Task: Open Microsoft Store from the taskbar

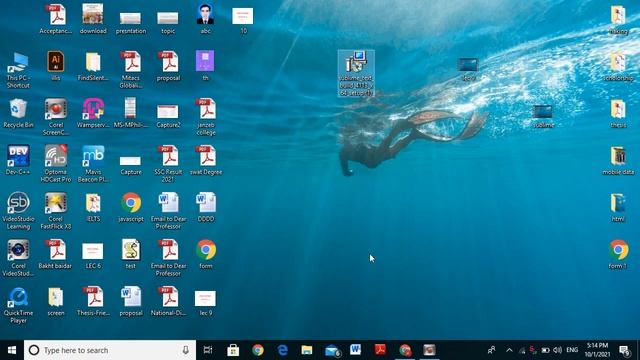Action: [x=233, y=350]
